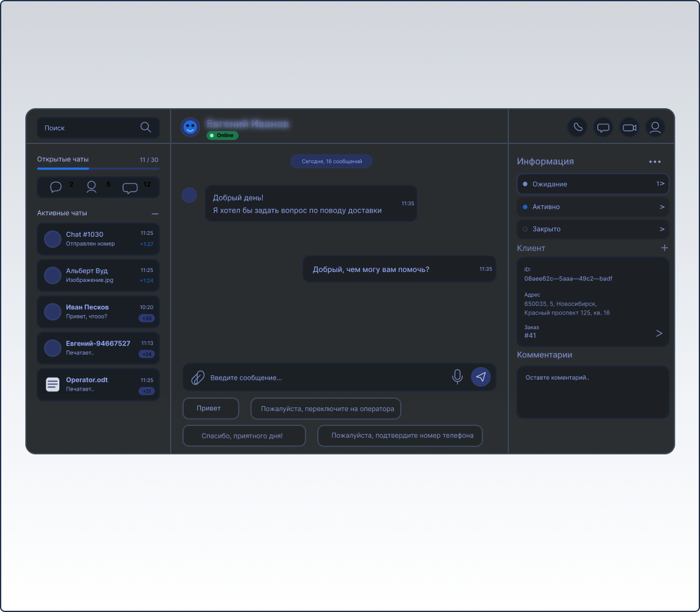
Task: Click the chat bubble icon in header
Action: tap(604, 127)
